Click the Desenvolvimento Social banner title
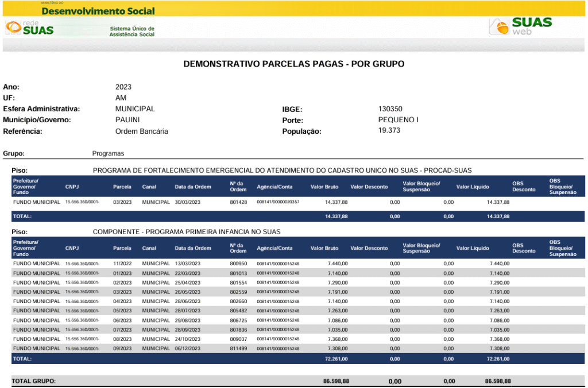 tap(98, 11)
